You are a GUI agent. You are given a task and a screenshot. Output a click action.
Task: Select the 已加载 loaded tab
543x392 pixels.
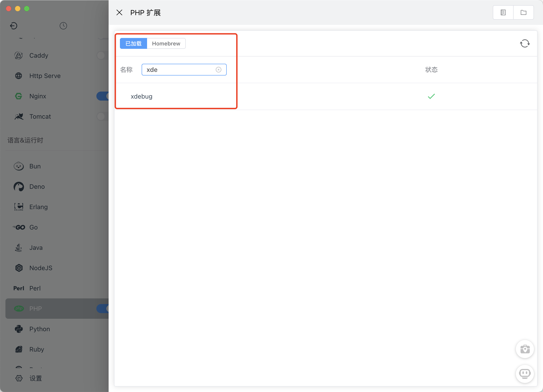tap(133, 44)
